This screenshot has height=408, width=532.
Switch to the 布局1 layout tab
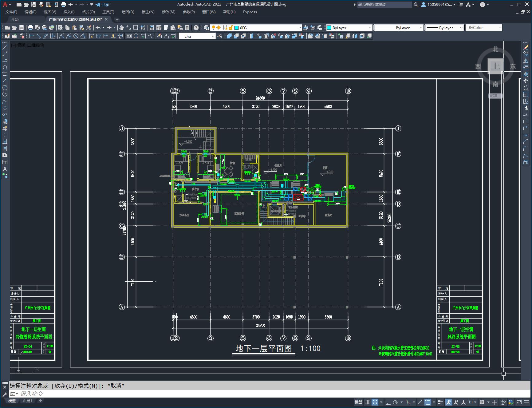click(27, 401)
